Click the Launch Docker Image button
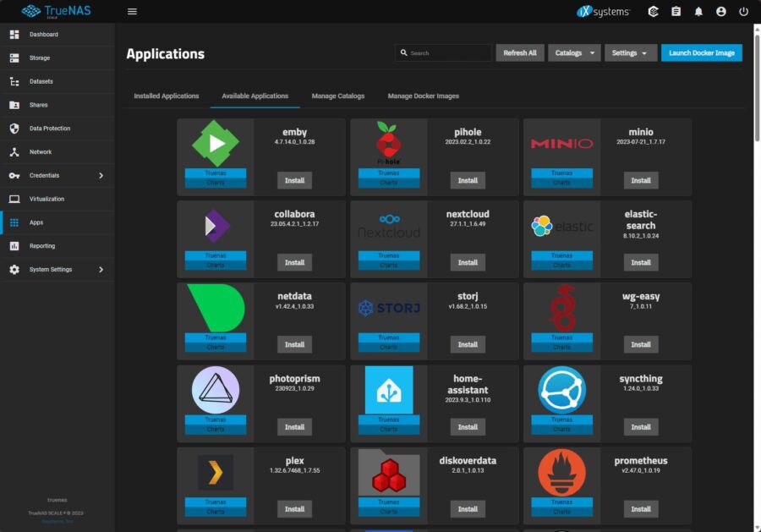This screenshot has height=532, width=761. pos(701,53)
